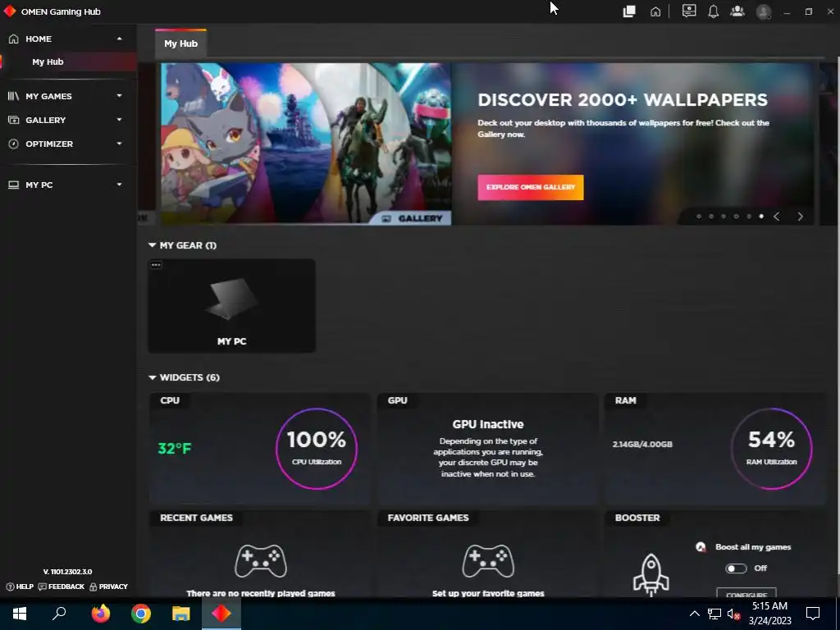Open the action center notification icon
Screen dimensions: 840x630
point(813,614)
